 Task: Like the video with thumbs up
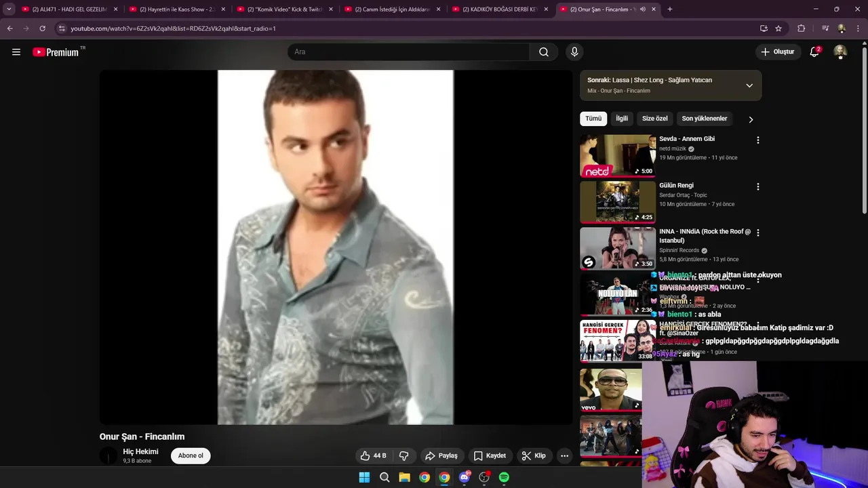pyautogui.click(x=373, y=455)
